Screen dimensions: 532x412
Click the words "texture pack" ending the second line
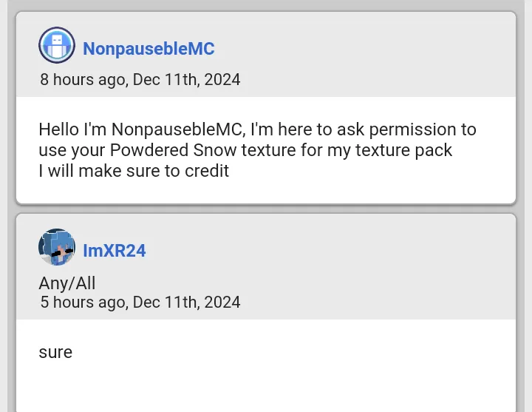[403, 150]
